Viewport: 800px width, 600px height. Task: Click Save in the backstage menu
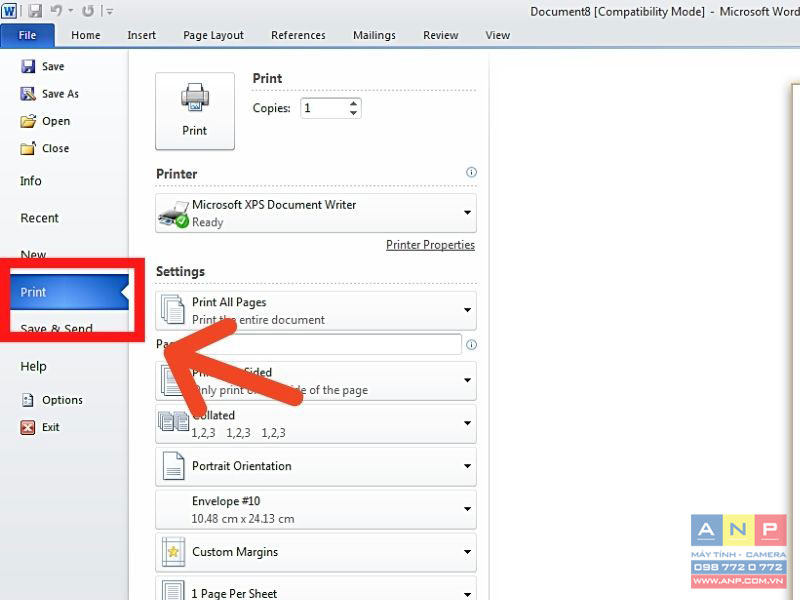[43, 66]
